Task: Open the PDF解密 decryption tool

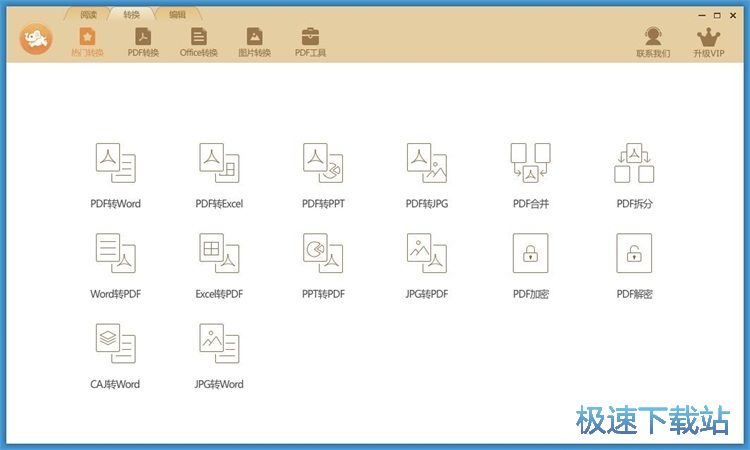Action: pyautogui.click(x=634, y=265)
